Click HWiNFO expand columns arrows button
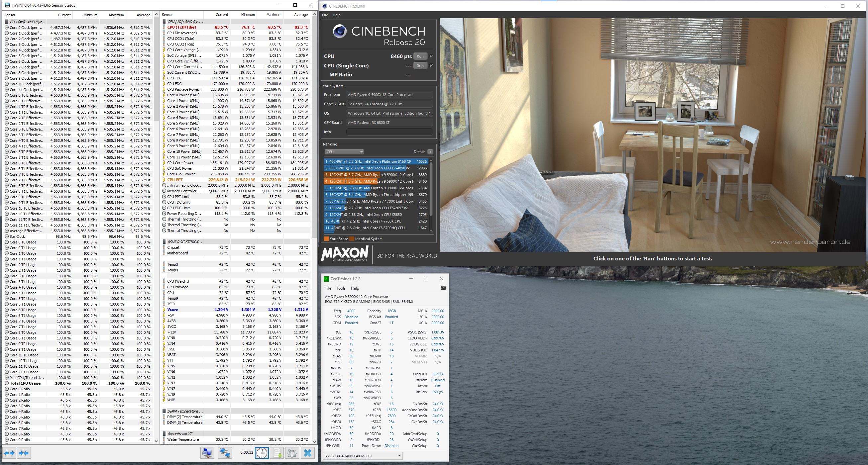This screenshot has width=868, height=465. pyautogui.click(x=9, y=453)
